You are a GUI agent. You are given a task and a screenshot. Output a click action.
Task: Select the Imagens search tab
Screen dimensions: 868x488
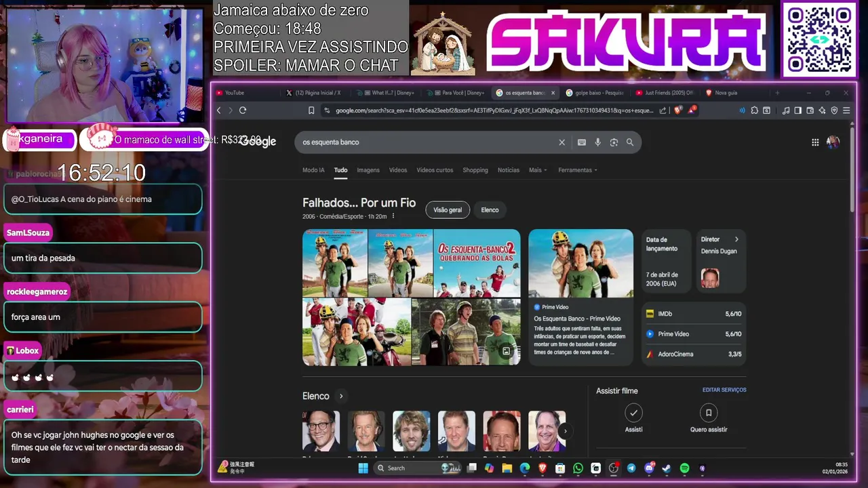pyautogui.click(x=368, y=170)
